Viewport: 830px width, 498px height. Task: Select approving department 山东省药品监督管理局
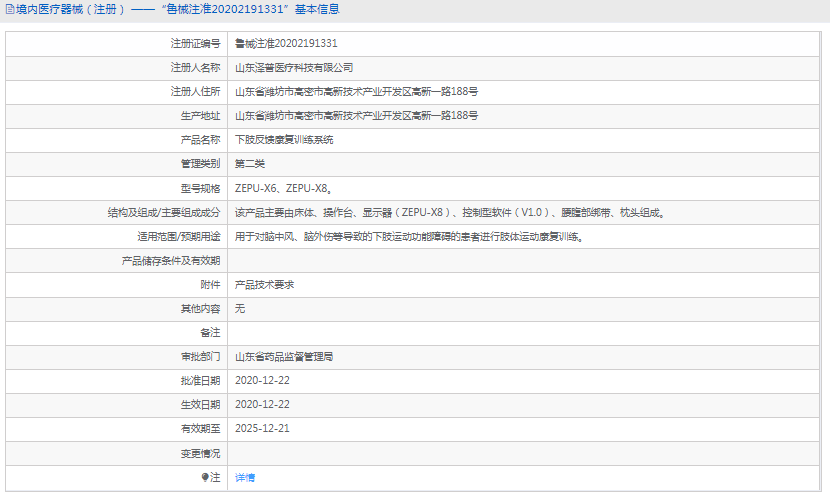coord(284,357)
